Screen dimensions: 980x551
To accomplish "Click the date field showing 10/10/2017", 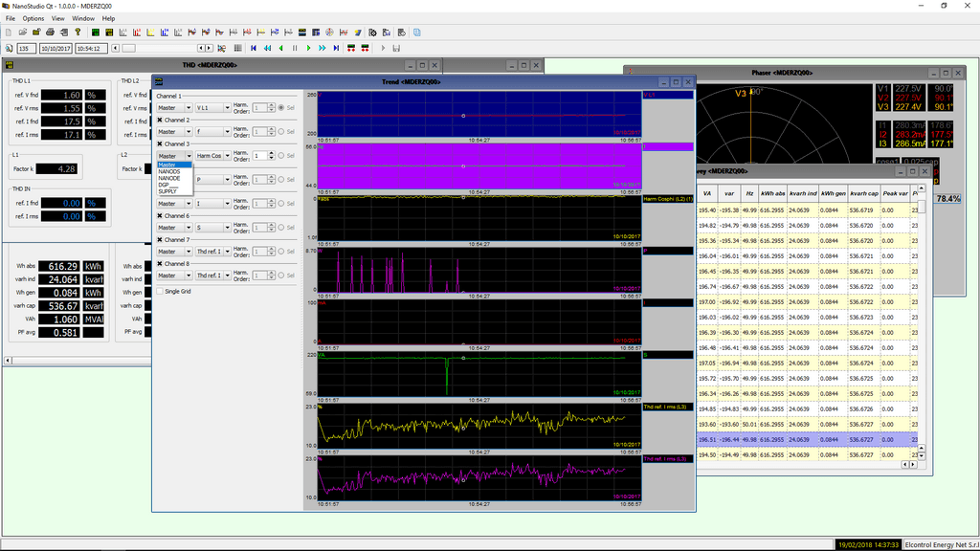I will tap(55, 48).
